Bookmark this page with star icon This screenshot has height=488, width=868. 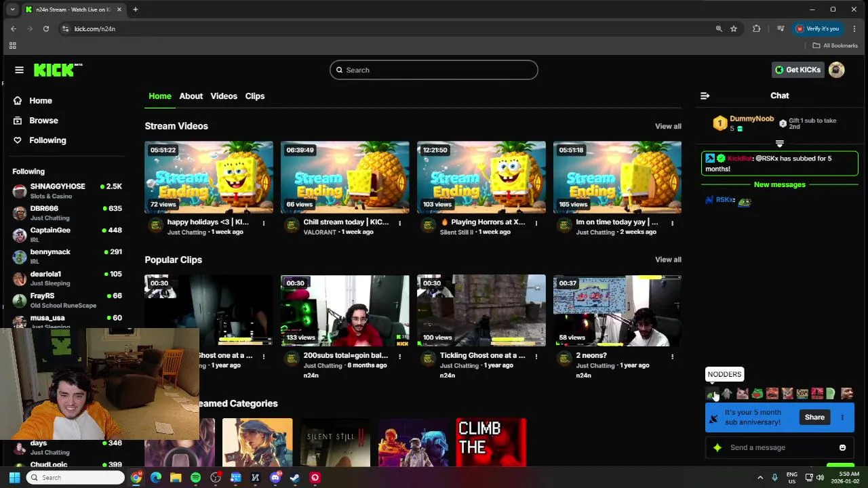[x=734, y=28]
